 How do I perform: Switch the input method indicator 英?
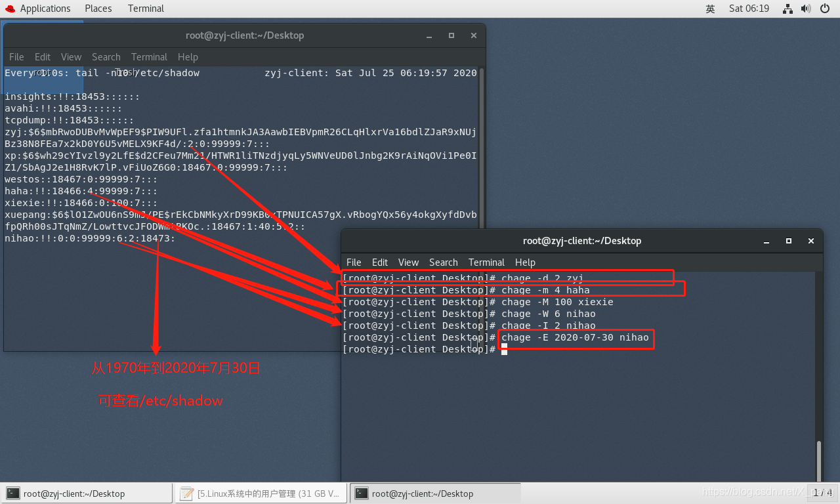(x=710, y=9)
